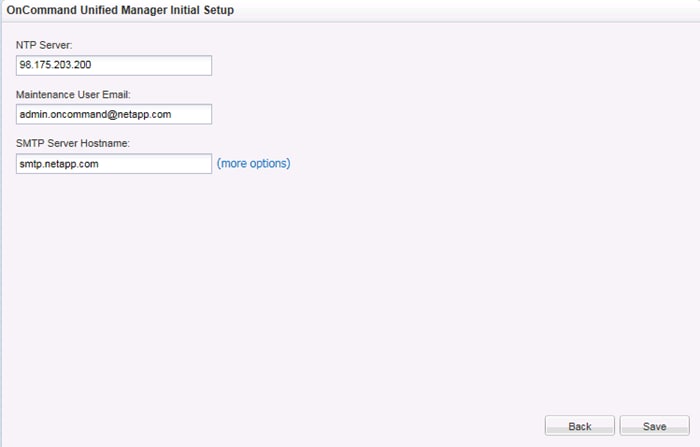Open the (more options) link
This screenshot has height=447, width=700.
tap(254, 163)
